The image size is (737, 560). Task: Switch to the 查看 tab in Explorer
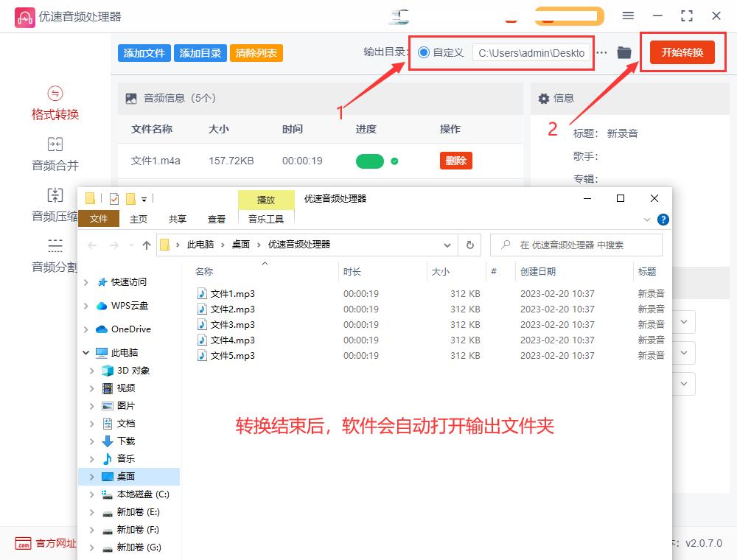click(x=216, y=219)
